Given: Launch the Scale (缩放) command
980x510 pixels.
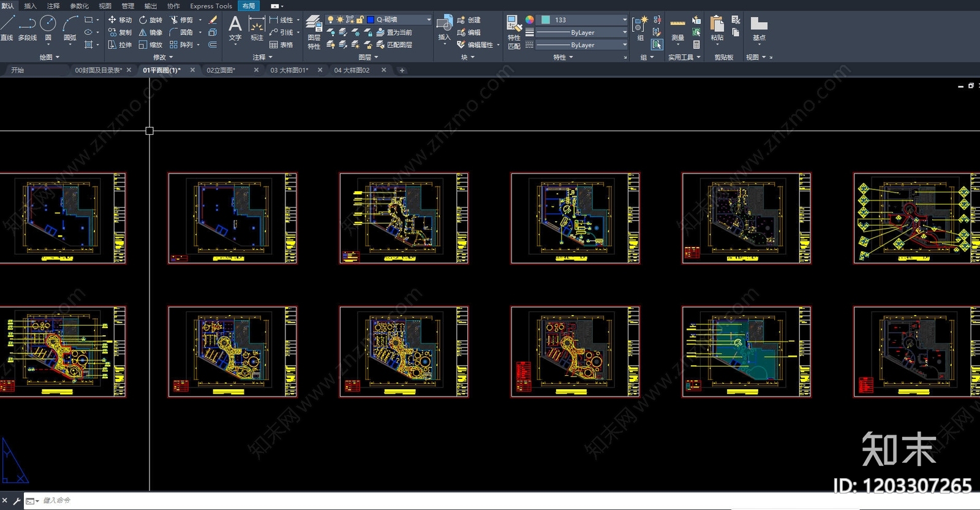Looking at the screenshot, I should [x=151, y=45].
